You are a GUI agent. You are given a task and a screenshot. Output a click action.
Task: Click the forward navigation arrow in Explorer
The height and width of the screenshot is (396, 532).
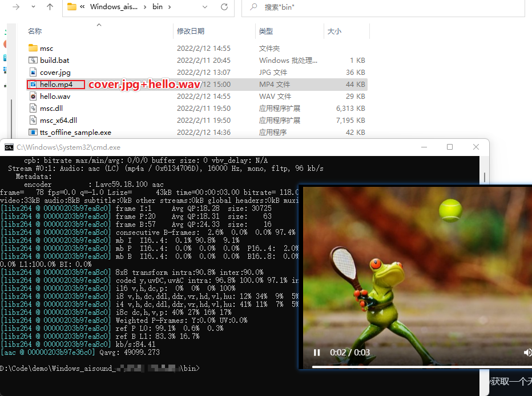coord(16,7)
